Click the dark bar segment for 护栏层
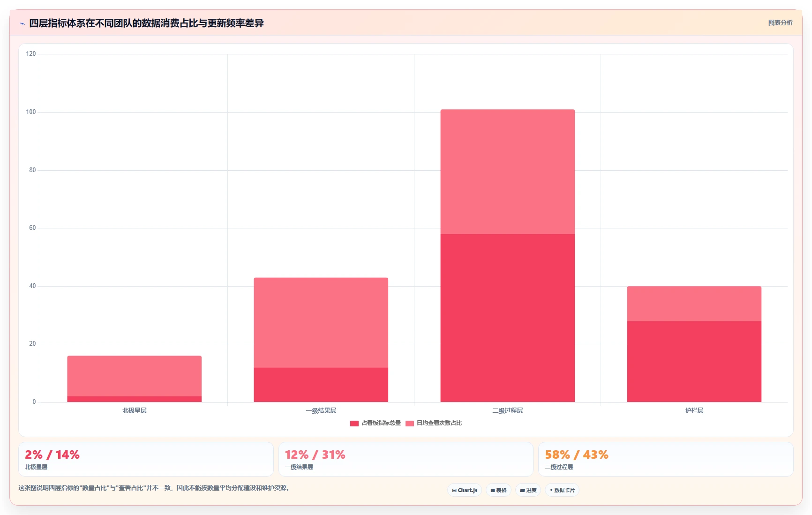The width and height of the screenshot is (812, 515). [x=694, y=362]
